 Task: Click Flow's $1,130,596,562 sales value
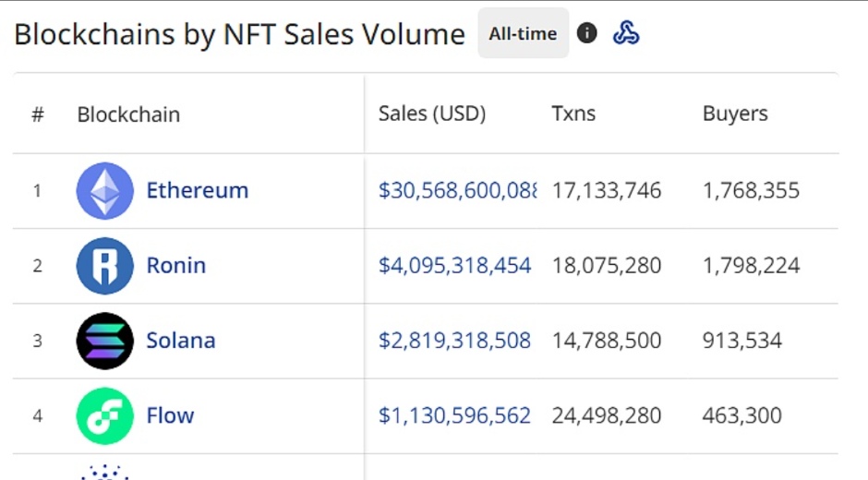tap(454, 415)
